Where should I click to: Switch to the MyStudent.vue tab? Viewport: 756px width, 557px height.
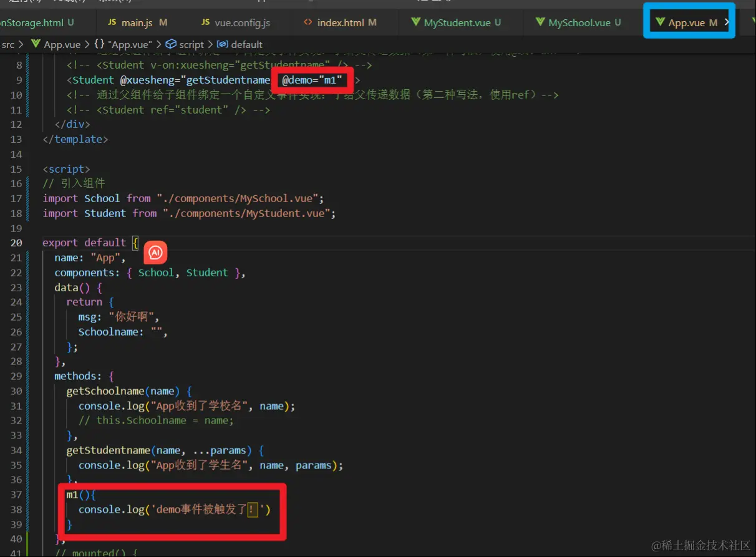pyautogui.click(x=457, y=22)
